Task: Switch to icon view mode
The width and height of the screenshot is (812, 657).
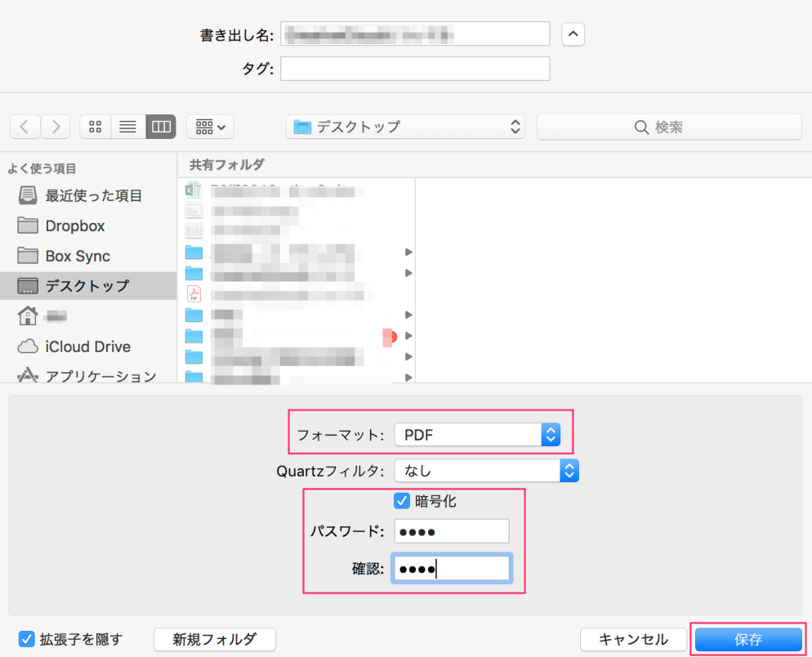Action: 95,127
